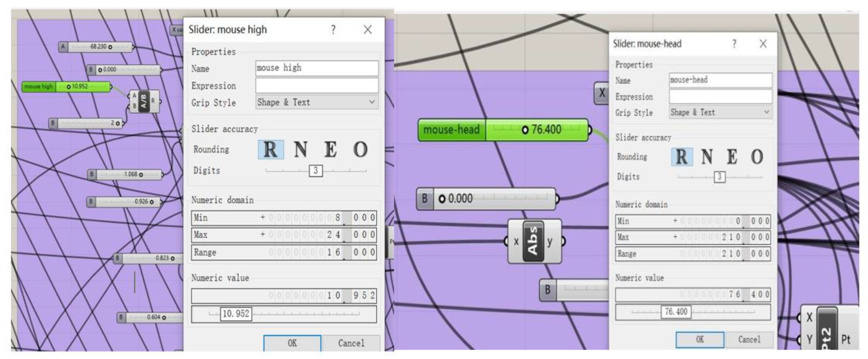Select E rounding in mouse-head dialog
Screen dimensions: 868x359
(x=732, y=157)
